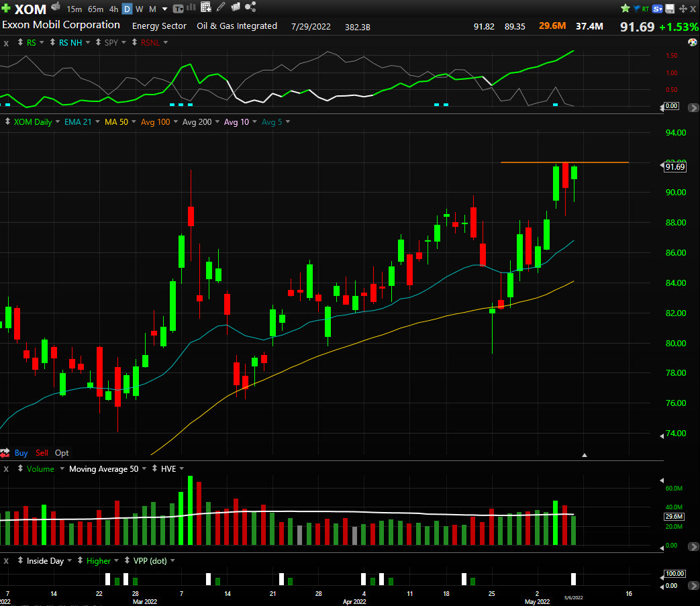Image resolution: width=700 pixels, height=606 pixels.
Task: Open the text tool T dropdown button
Action: 178,9
